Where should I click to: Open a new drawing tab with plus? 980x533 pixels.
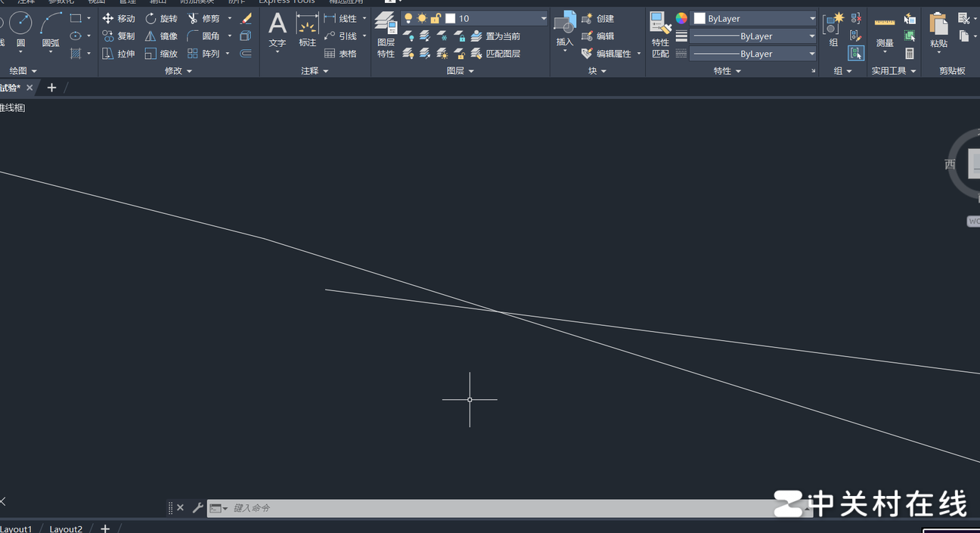pos(51,88)
